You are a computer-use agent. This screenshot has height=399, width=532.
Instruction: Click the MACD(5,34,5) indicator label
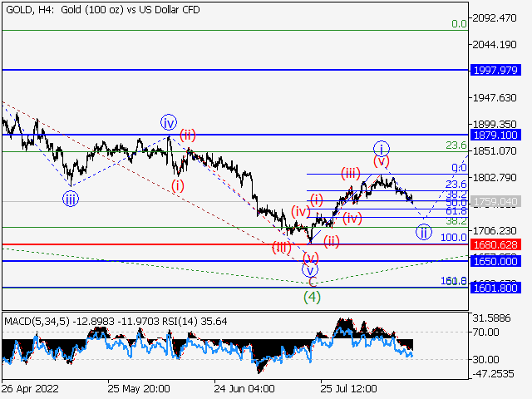click(37, 322)
